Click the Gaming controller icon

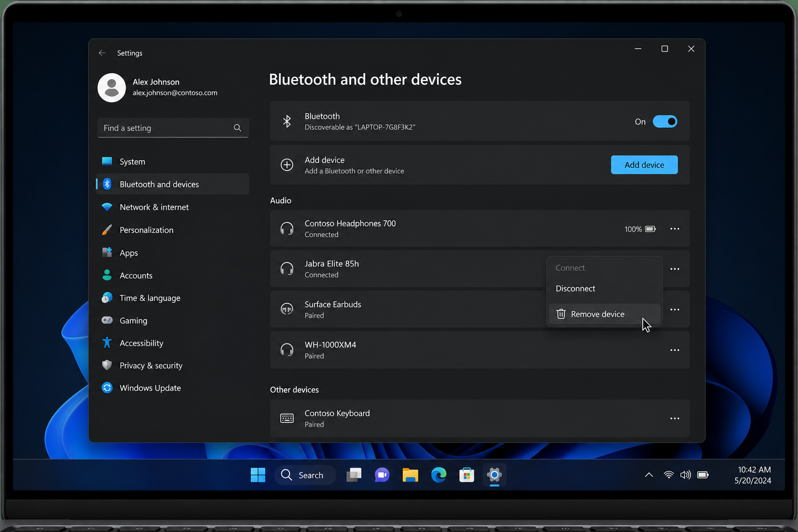point(107,320)
